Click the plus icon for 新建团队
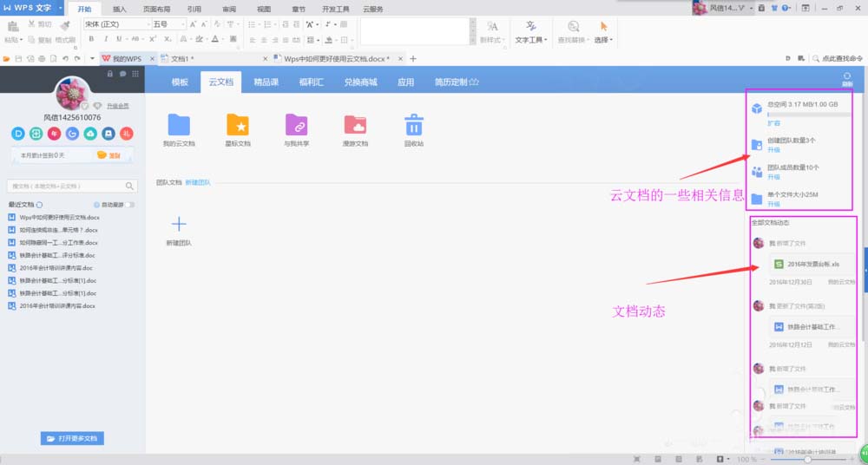The height and width of the screenshot is (465, 868). pos(179,224)
